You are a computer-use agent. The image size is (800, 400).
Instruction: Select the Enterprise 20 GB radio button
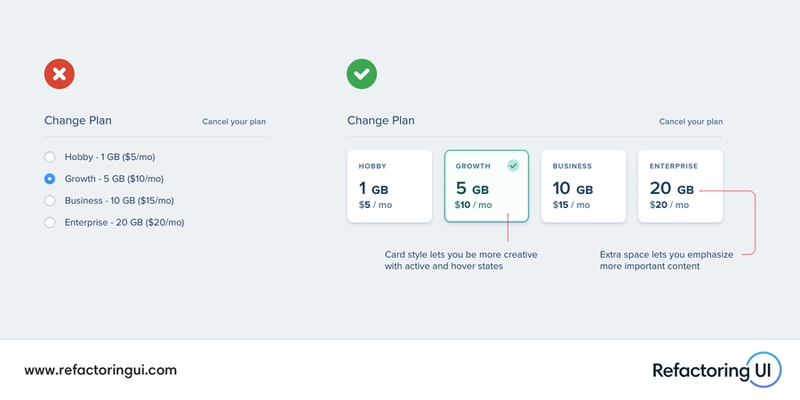[x=50, y=222]
